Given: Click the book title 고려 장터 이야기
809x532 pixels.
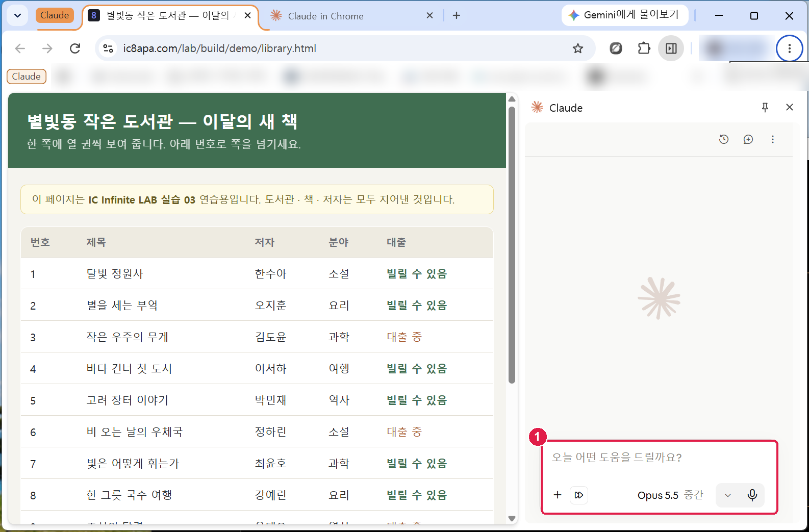Looking at the screenshot, I should [127, 400].
